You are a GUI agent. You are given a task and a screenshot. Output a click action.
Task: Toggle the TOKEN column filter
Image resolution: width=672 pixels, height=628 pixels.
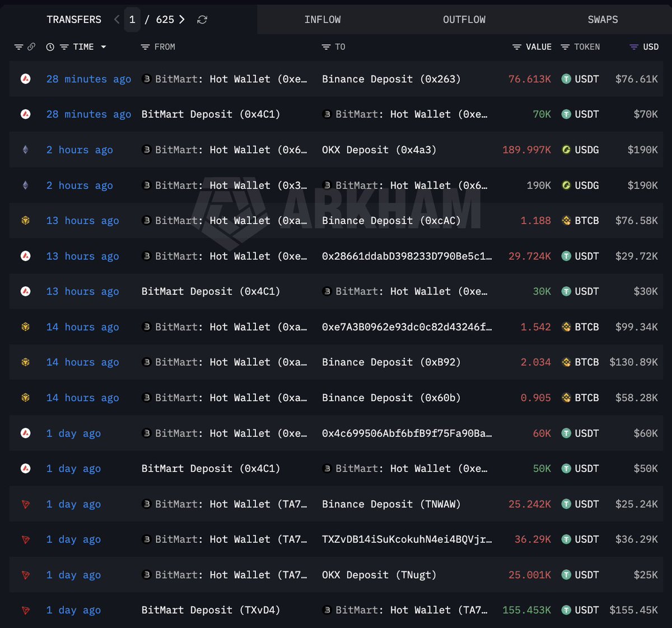[565, 47]
